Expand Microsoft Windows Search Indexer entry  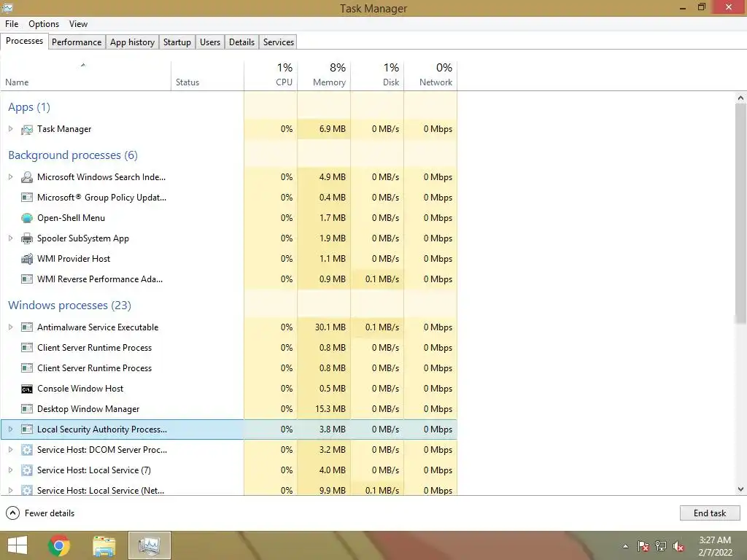click(10, 177)
